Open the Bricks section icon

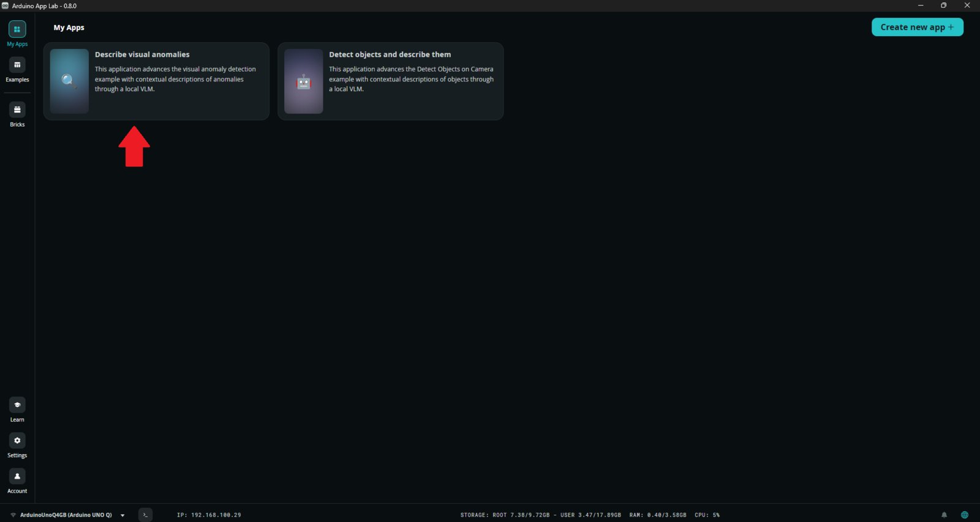click(17, 110)
